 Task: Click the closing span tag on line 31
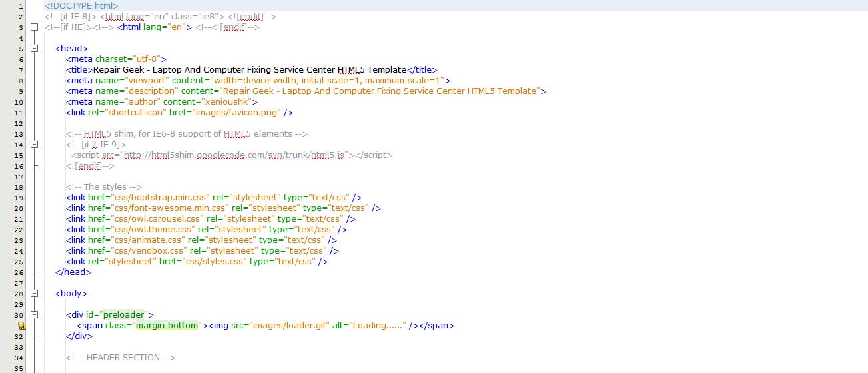[x=436, y=326]
